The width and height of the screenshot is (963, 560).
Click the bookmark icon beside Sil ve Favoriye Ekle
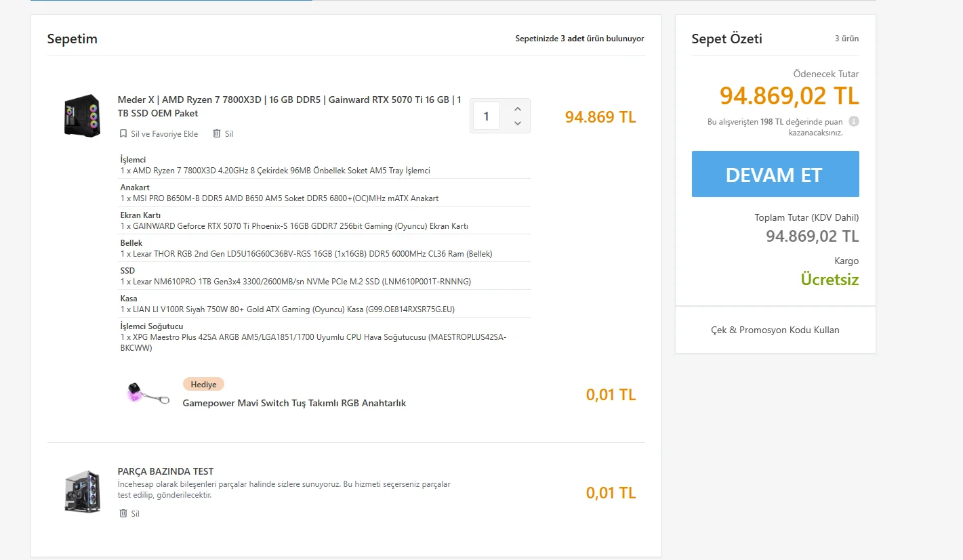click(x=123, y=134)
